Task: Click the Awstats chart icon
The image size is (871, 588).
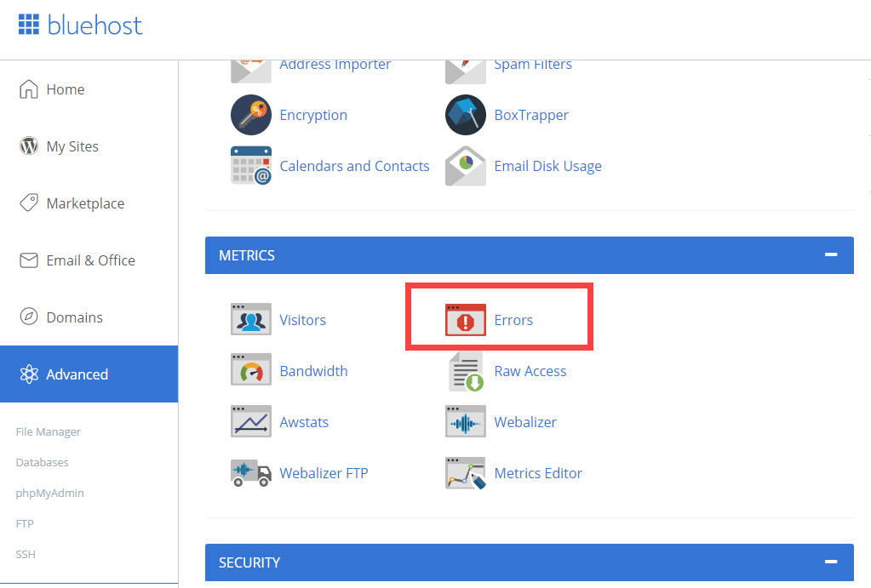Action: [x=251, y=421]
